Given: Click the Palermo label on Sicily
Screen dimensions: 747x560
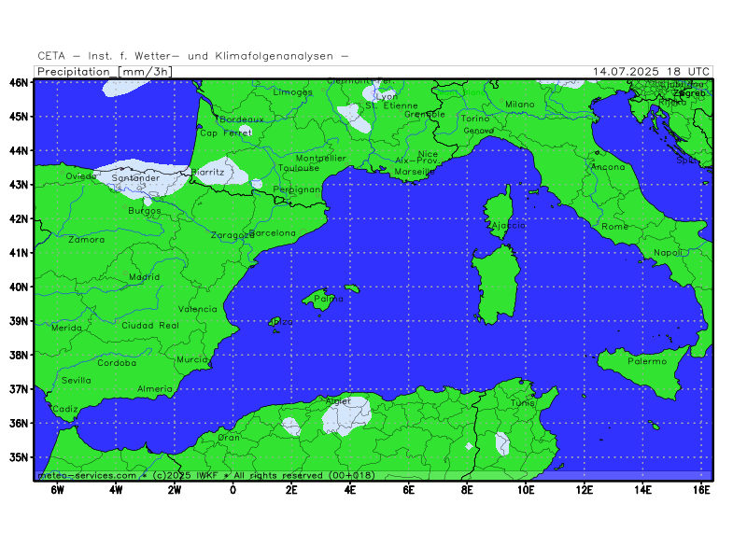Looking at the screenshot, I should click(647, 361).
